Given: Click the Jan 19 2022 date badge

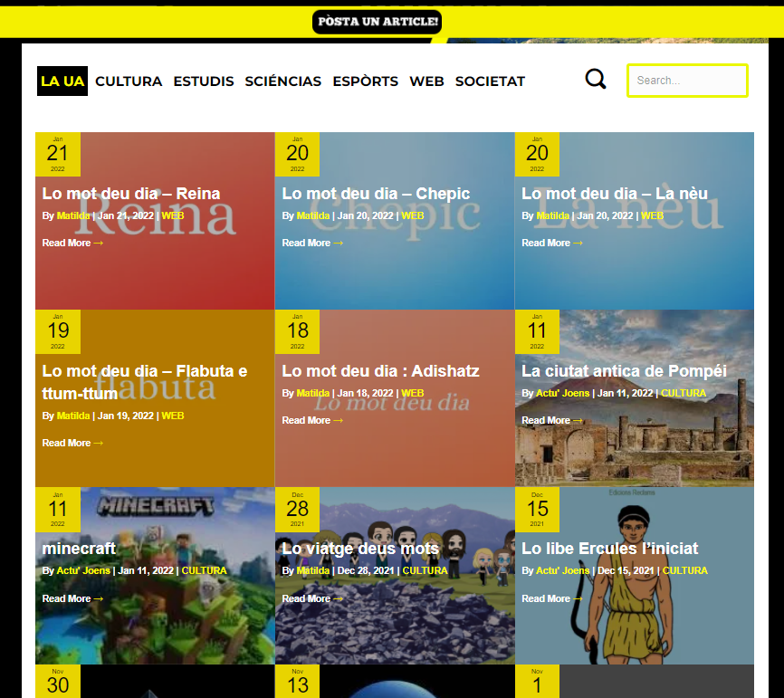Looking at the screenshot, I should coord(58,331).
